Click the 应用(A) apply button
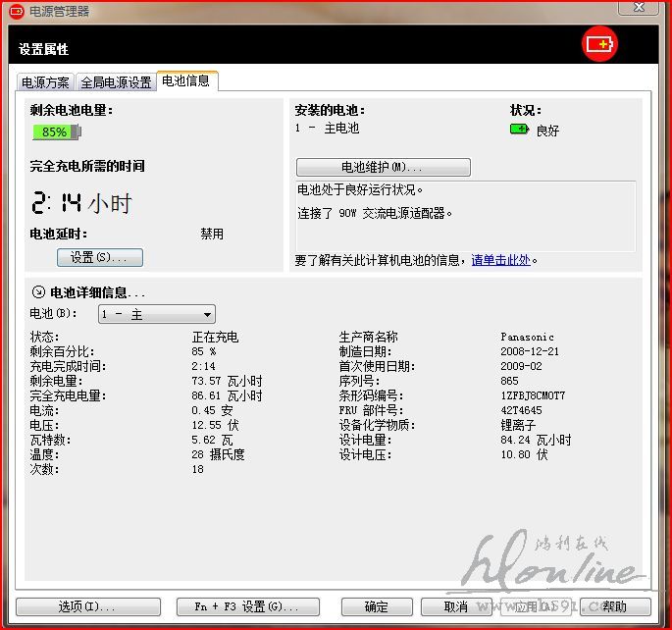The width and height of the screenshot is (672, 630). pos(535,606)
